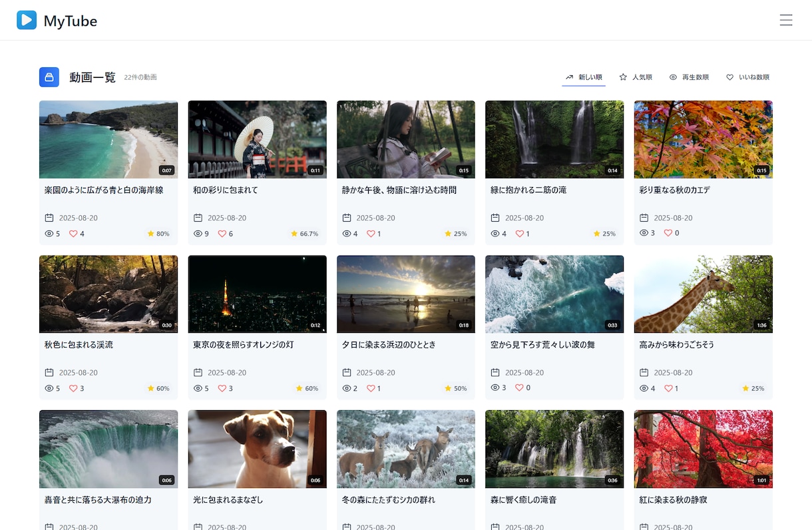Screen dimensions: 812x530
Task: Open the autumn mountain stream thumbnail
Action: click(x=108, y=294)
